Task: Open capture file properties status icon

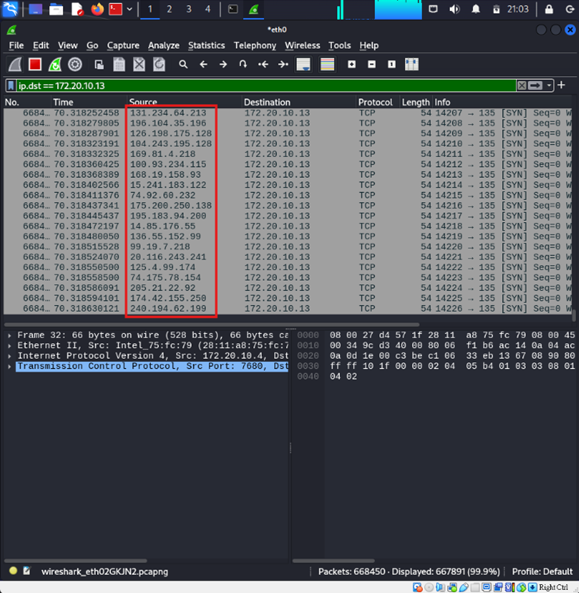Action: [x=26, y=571]
